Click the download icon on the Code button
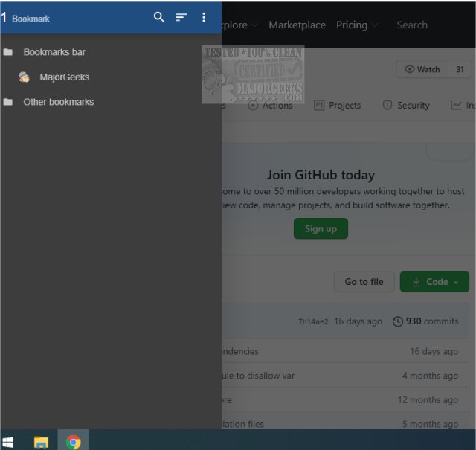Image resolution: width=476 pixels, height=450 pixels. coord(416,282)
